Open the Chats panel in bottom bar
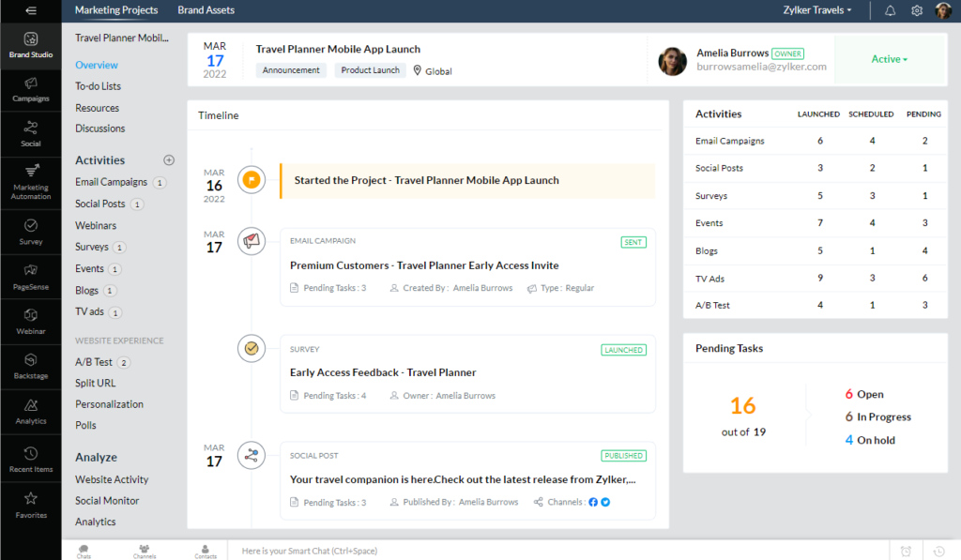Screen dimensions: 961x560 pos(84,551)
